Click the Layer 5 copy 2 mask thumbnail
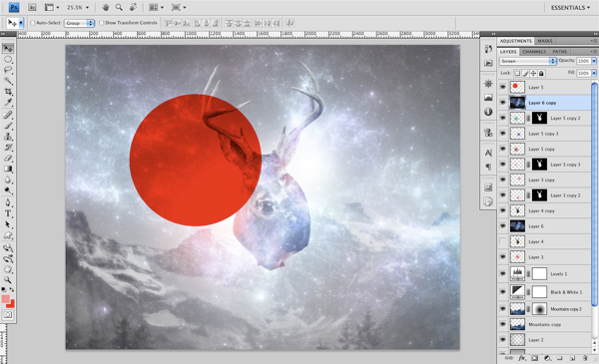Screen dimensions: 599x364 click(x=539, y=118)
